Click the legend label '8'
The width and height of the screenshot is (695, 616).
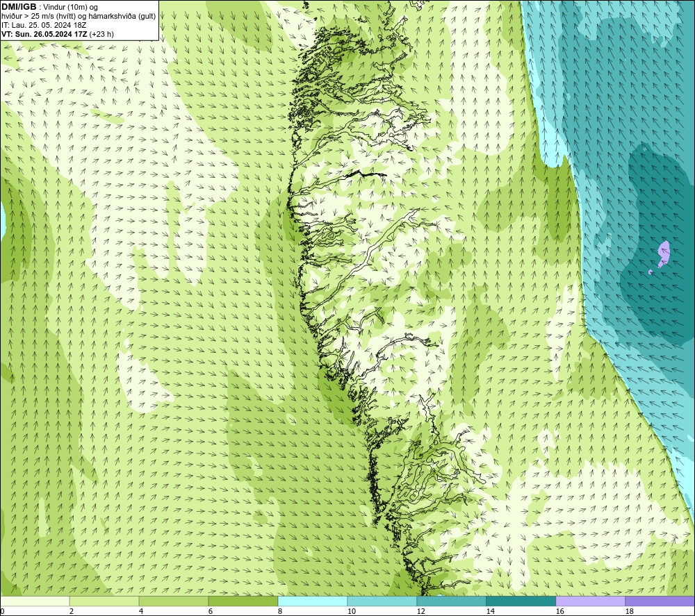pos(280,612)
